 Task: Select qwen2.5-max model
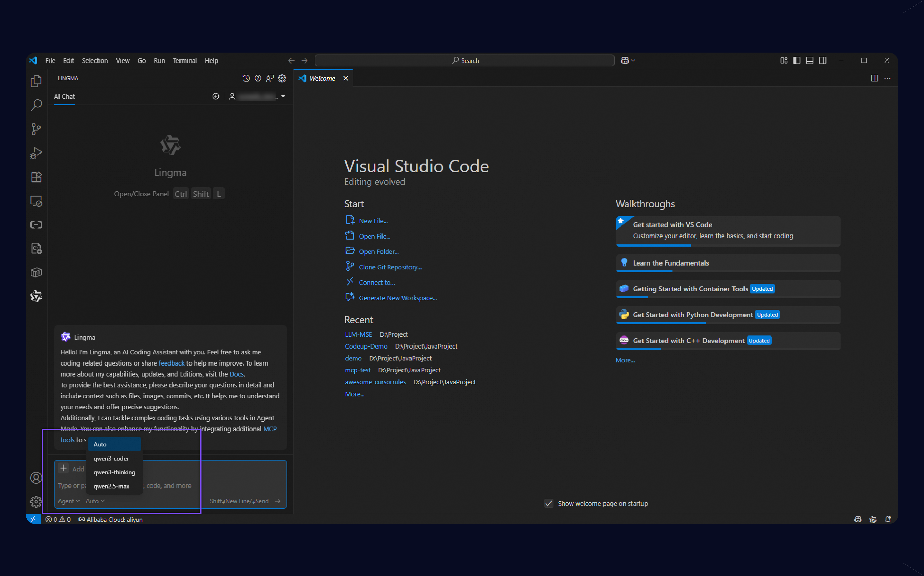coord(114,486)
